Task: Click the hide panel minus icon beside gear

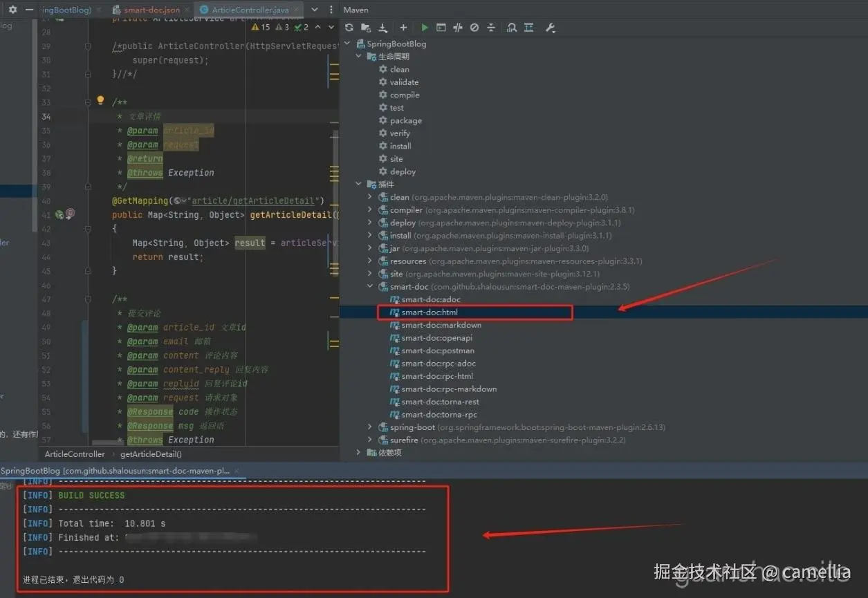Action: [x=29, y=10]
